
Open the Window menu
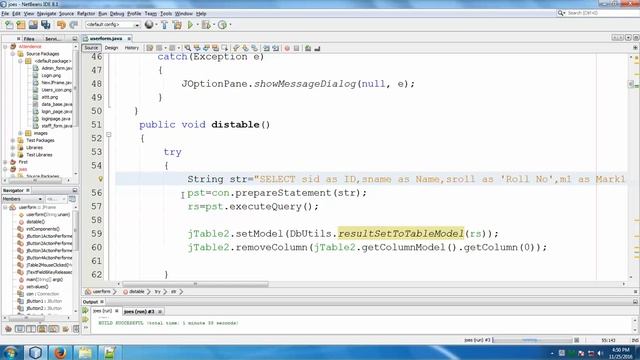tap(184, 13)
